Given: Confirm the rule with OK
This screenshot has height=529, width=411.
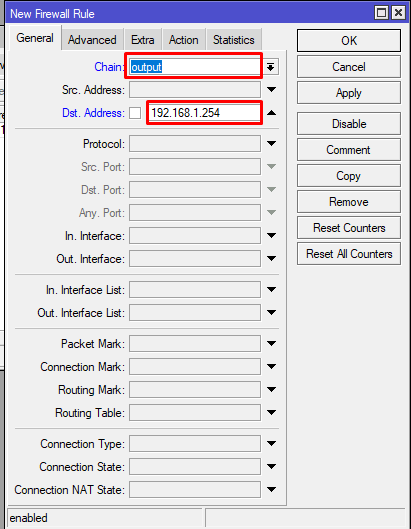Looking at the screenshot, I should pyautogui.click(x=349, y=40).
